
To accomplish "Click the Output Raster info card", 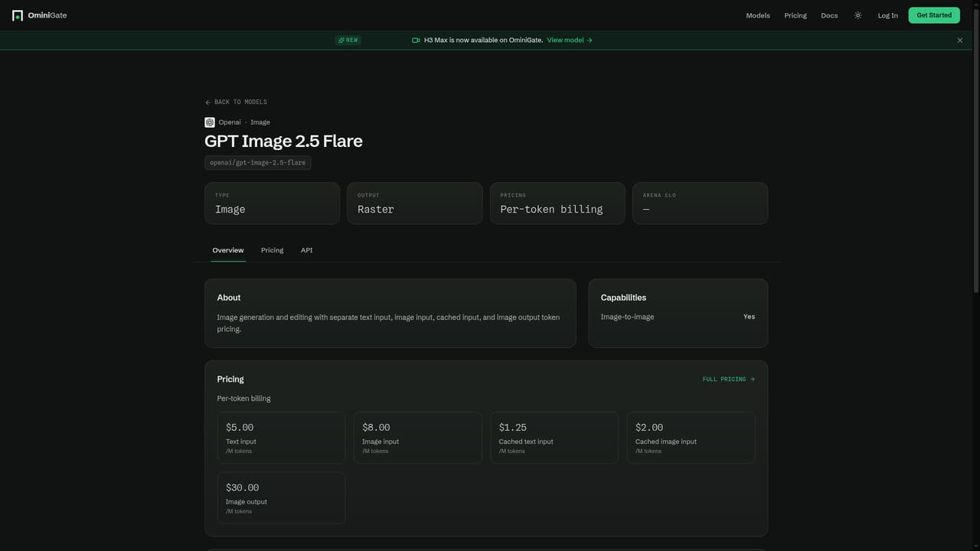I will pyautogui.click(x=415, y=204).
